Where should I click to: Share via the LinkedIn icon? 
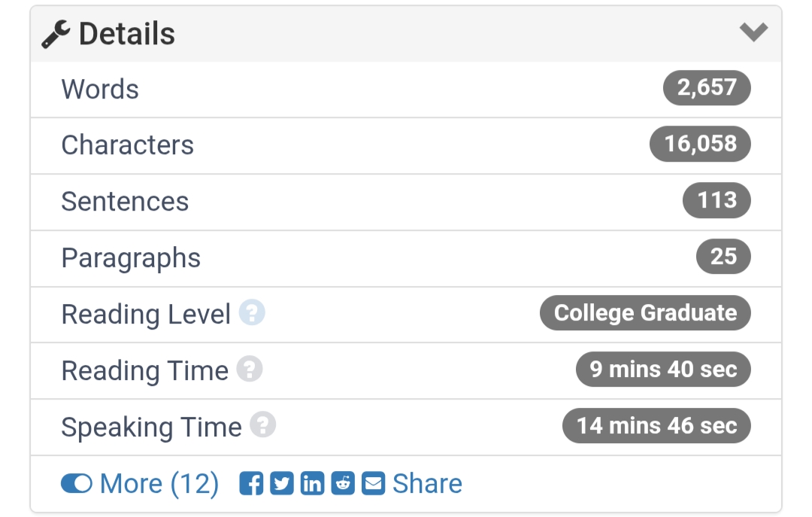[312, 483]
